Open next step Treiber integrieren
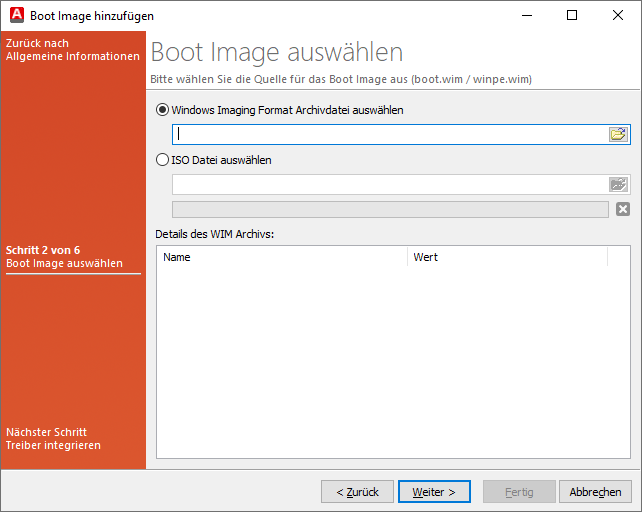Screen dimensions: 642x512 [53, 439]
